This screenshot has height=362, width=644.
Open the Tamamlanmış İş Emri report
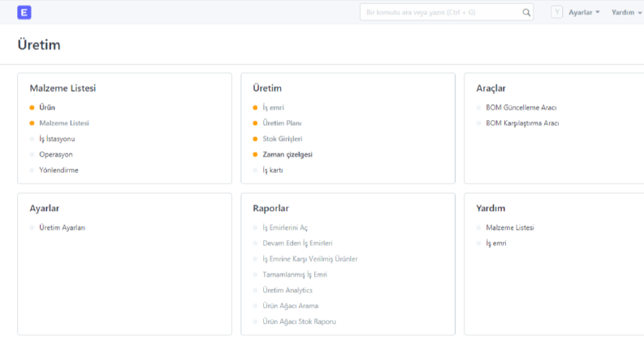pyautogui.click(x=295, y=274)
